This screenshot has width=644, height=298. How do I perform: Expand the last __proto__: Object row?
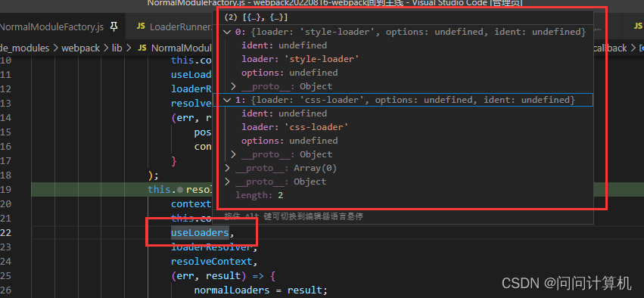227,182
